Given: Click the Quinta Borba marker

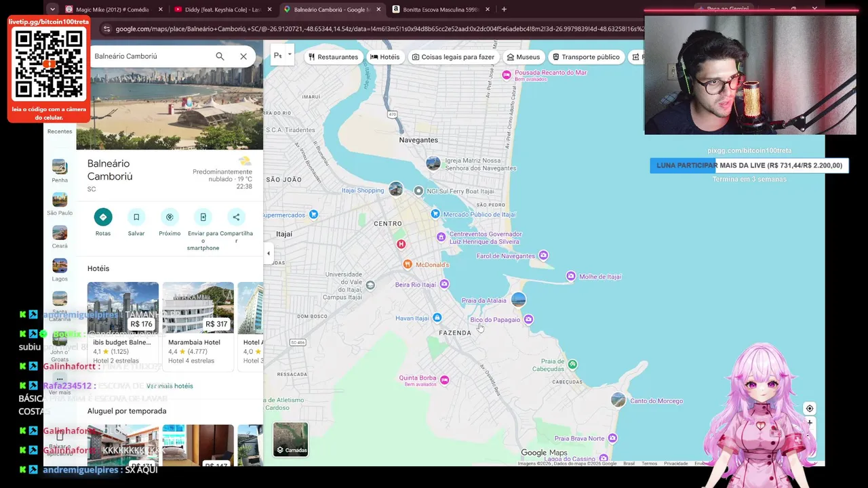Looking at the screenshot, I should point(444,380).
